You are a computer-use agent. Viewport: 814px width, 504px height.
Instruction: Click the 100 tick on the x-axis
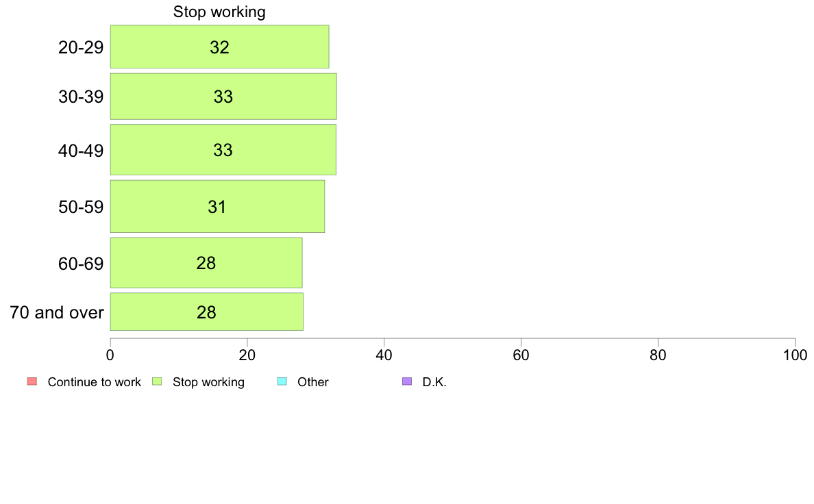[x=795, y=355]
